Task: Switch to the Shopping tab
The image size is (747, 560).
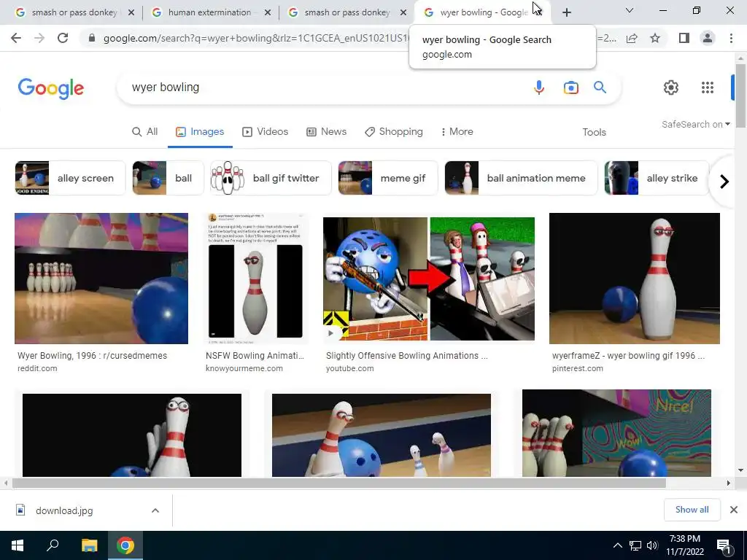Action: point(393,132)
